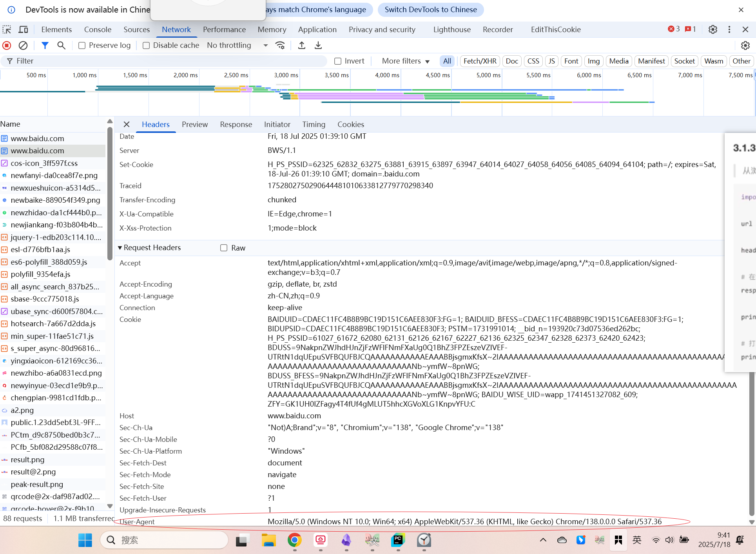756x554 pixels.
Task: Enable Raw request headers checkbox
Action: 224,248
